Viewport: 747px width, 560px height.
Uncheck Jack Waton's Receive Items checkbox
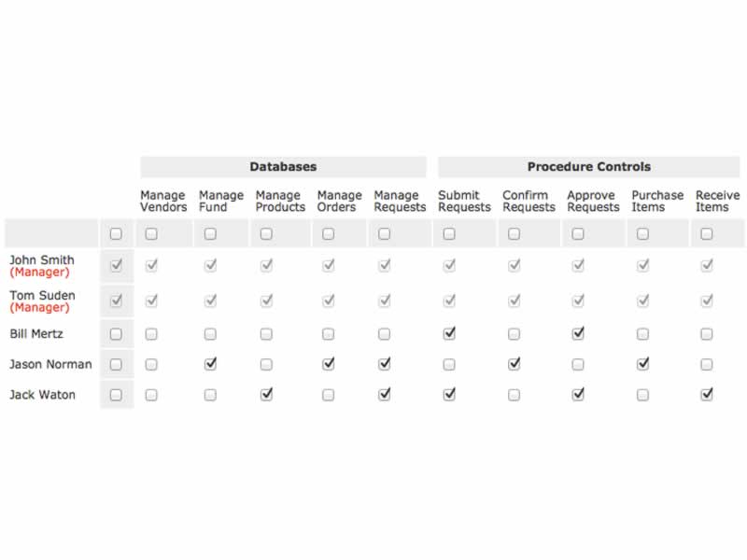(707, 395)
